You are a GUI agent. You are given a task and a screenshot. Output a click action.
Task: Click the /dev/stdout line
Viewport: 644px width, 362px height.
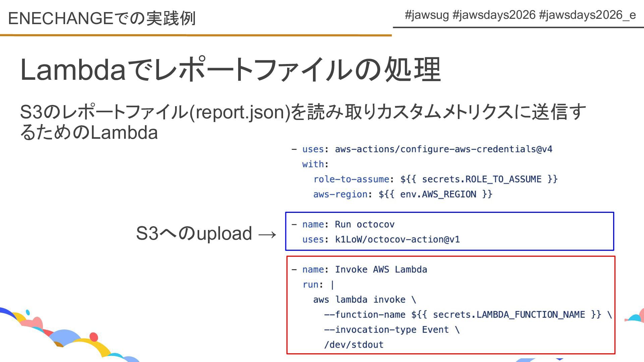coord(354,345)
